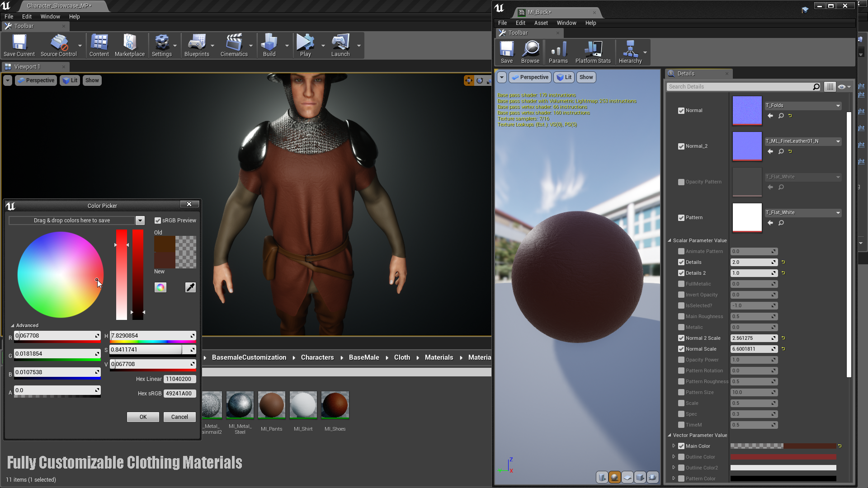Click OK to confirm color selection

[143, 417]
